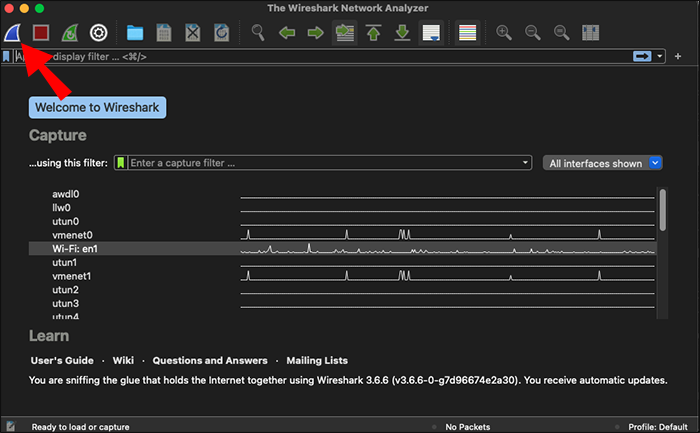Screen dimensions: 700x433
Task: Open the User's Guide link
Action: coord(62,360)
